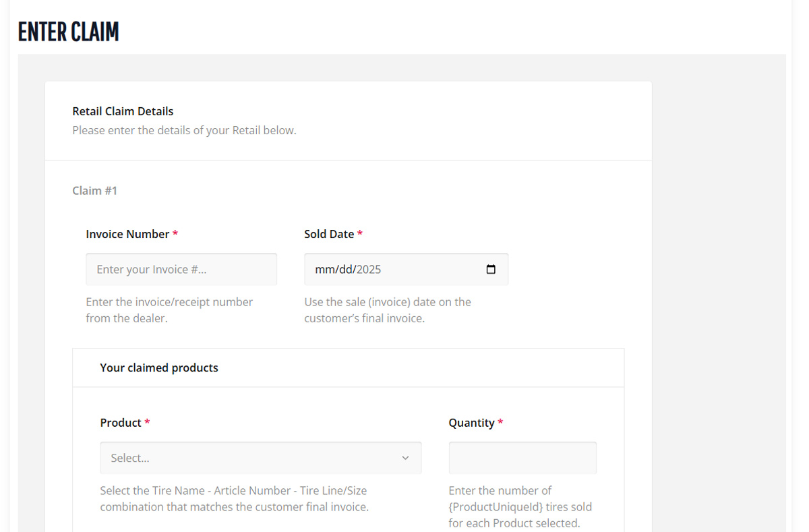Select the day segment of Sold Date
The height and width of the screenshot is (532, 809).
coord(345,269)
